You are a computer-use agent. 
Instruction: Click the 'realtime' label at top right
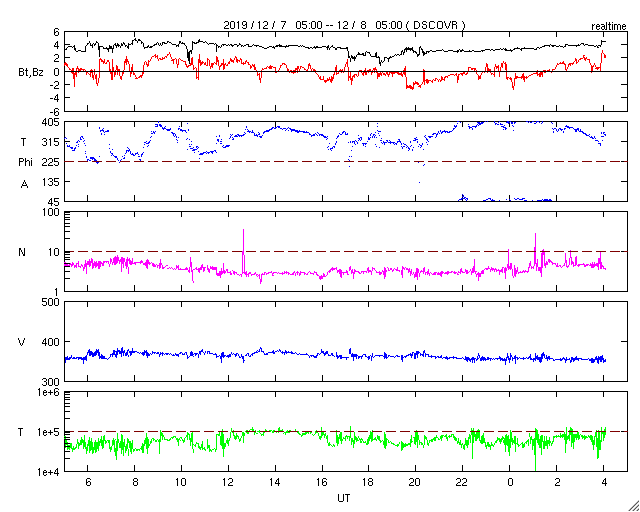[609, 27]
